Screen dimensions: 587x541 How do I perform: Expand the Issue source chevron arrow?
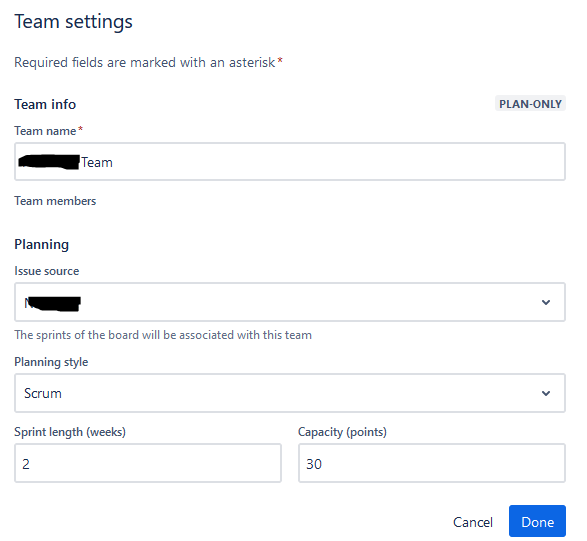(546, 302)
